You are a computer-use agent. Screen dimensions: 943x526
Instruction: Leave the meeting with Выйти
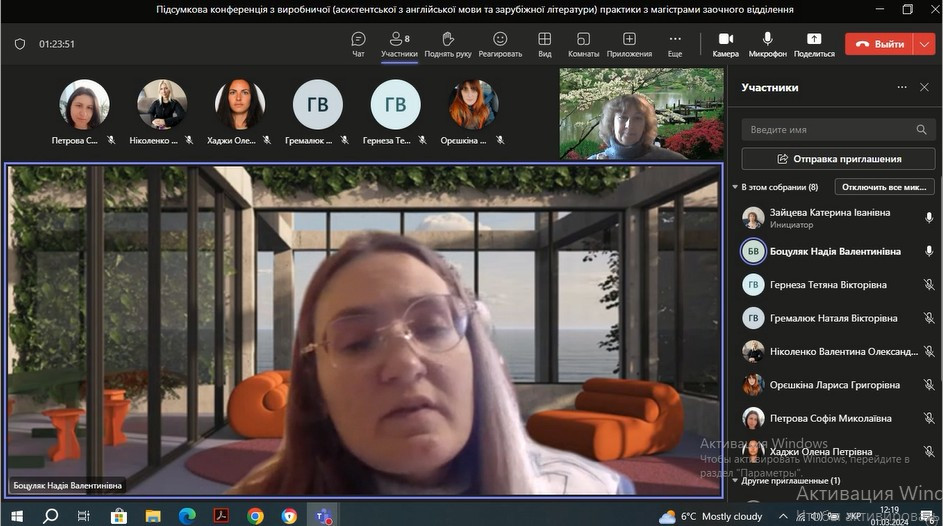[x=879, y=44]
